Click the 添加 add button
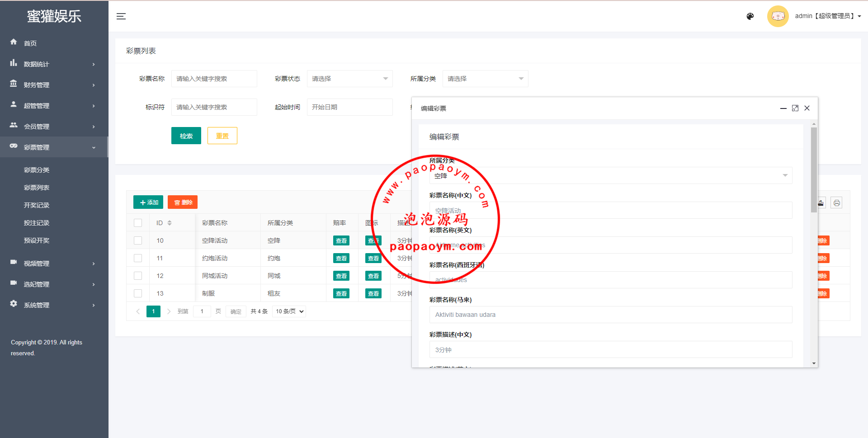The width and height of the screenshot is (868, 438). (148, 202)
